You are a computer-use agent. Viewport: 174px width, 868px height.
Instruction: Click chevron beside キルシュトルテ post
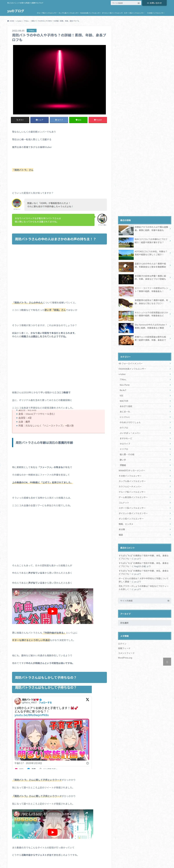click(170, 314)
